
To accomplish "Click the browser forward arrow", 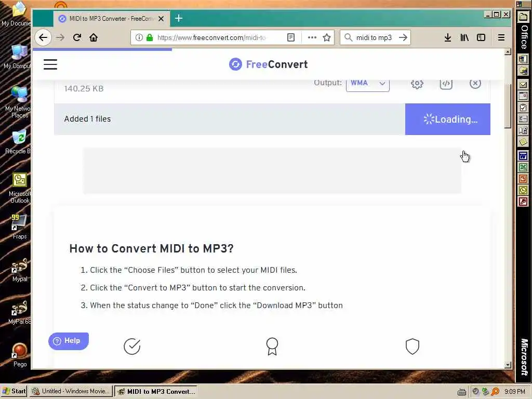I will coord(60,37).
